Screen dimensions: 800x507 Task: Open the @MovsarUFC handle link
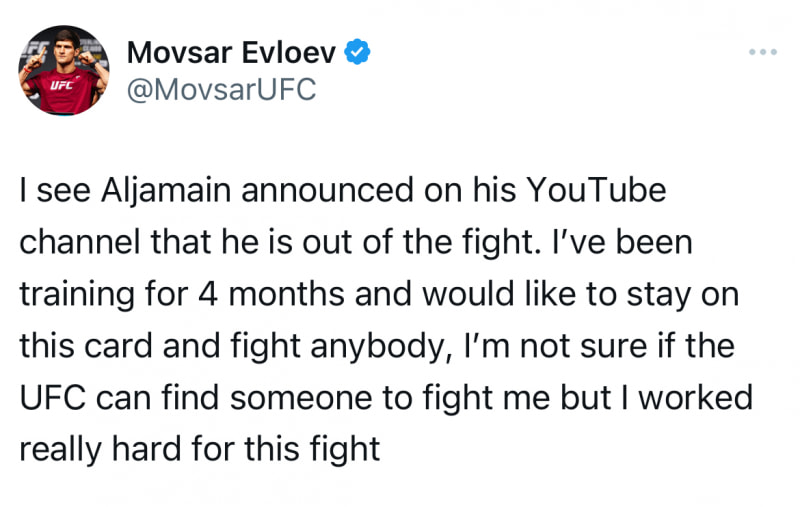click(221, 89)
